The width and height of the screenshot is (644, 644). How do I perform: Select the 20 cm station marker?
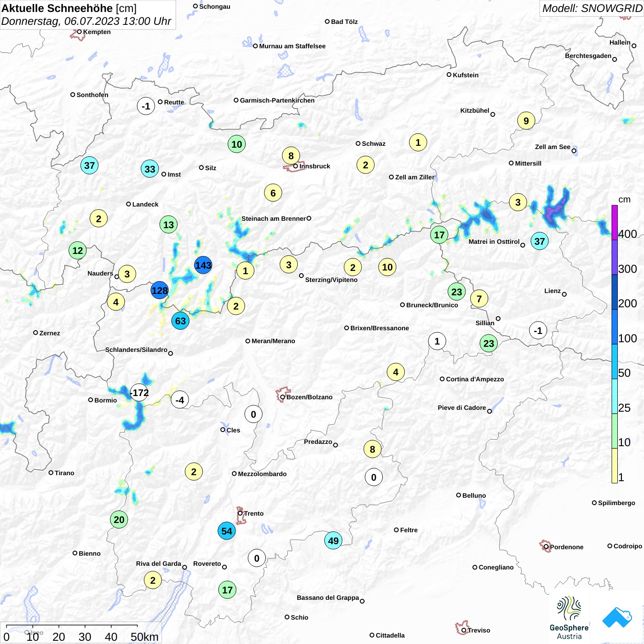119,519
